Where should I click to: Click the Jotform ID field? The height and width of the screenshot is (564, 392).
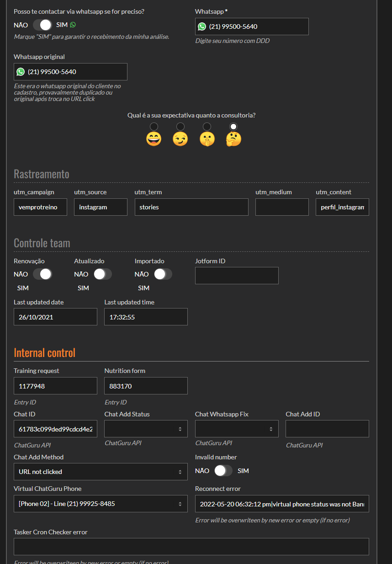[x=237, y=276]
